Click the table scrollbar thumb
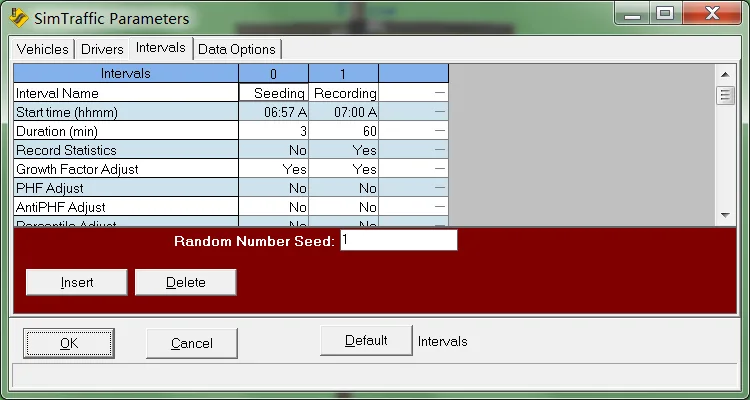 pos(725,95)
